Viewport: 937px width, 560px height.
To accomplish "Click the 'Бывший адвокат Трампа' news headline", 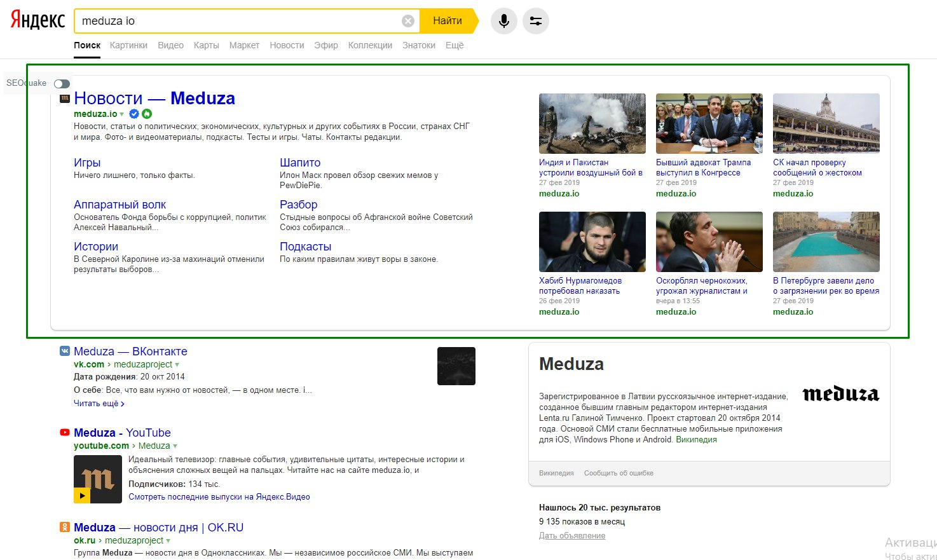I will [x=703, y=167].
